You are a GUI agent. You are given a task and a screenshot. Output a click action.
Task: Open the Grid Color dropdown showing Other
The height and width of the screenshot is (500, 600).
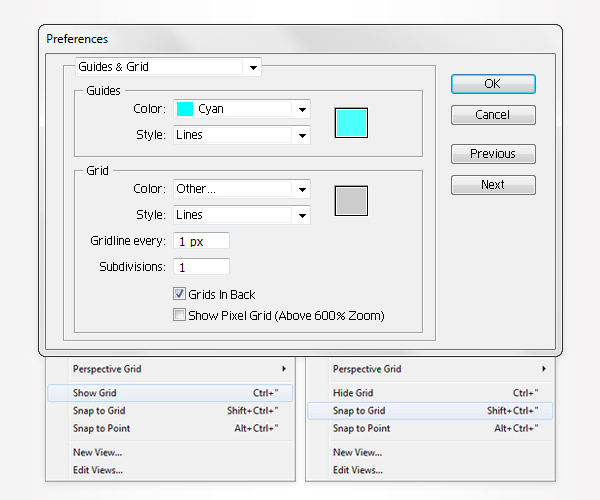[x=242, y=189]
